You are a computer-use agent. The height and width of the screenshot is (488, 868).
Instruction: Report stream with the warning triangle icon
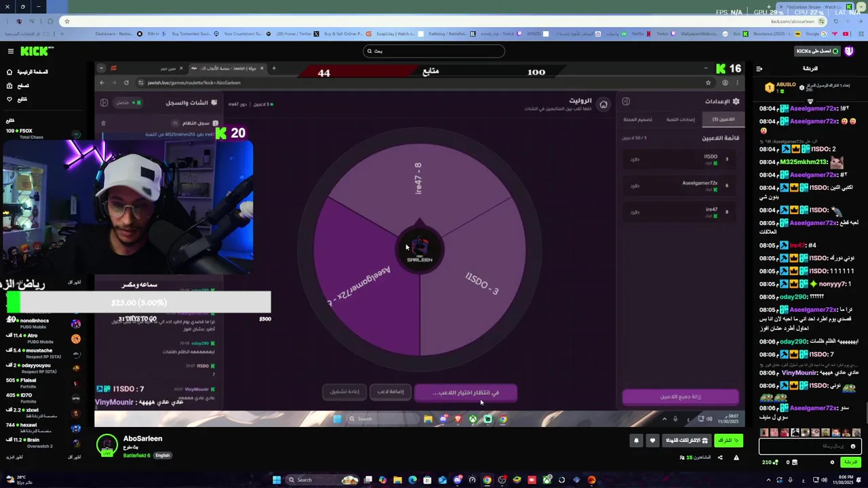point(736,457)
